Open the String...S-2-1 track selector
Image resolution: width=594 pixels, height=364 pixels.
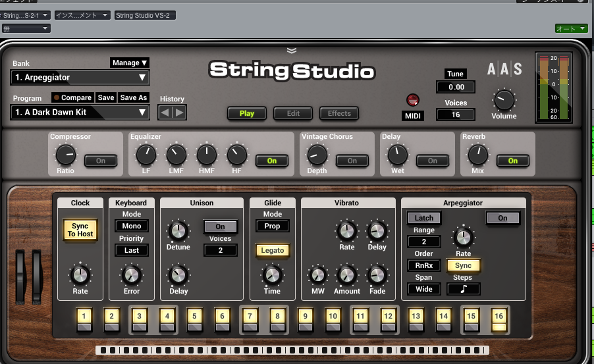[24, 15]
